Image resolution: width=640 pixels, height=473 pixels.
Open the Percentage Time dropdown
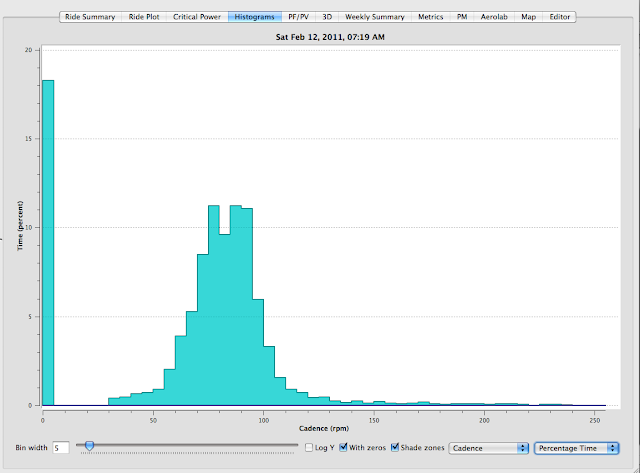(577, 448)
